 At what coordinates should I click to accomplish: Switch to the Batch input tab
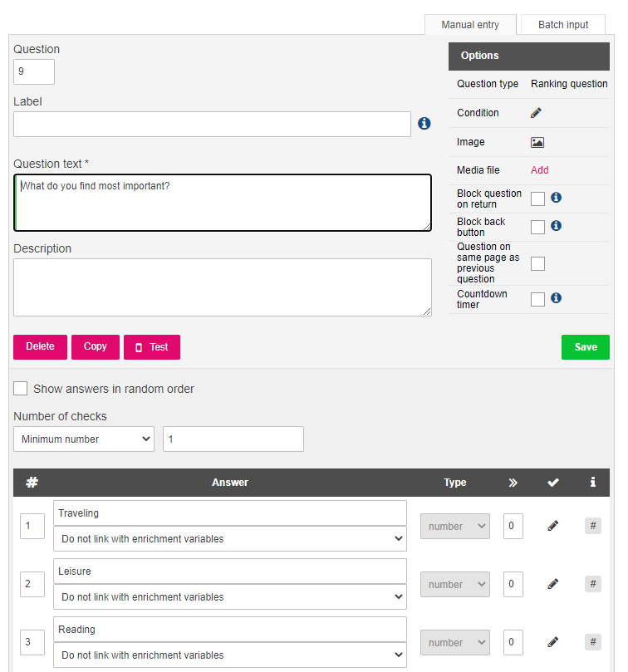[563, 25]
